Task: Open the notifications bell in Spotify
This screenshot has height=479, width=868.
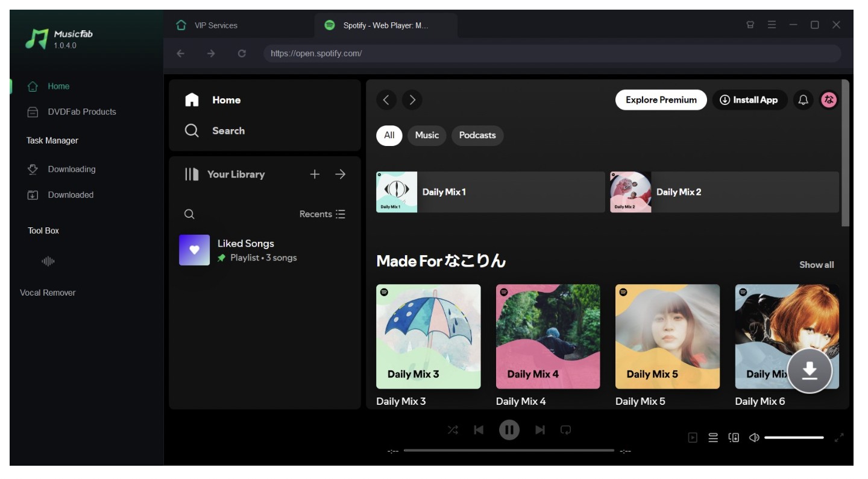Action: click(803, 100)
